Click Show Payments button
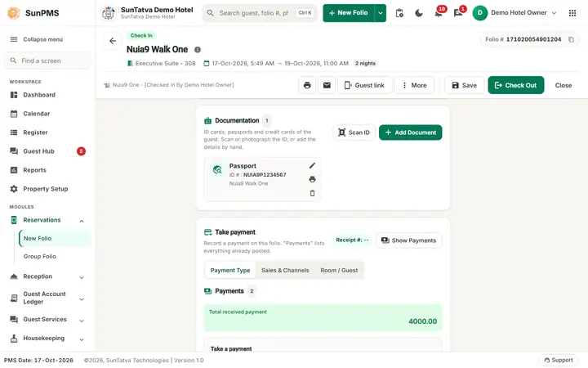Image resolution: width=588 pixels, height=368 pixels. (x=409, y=240)
